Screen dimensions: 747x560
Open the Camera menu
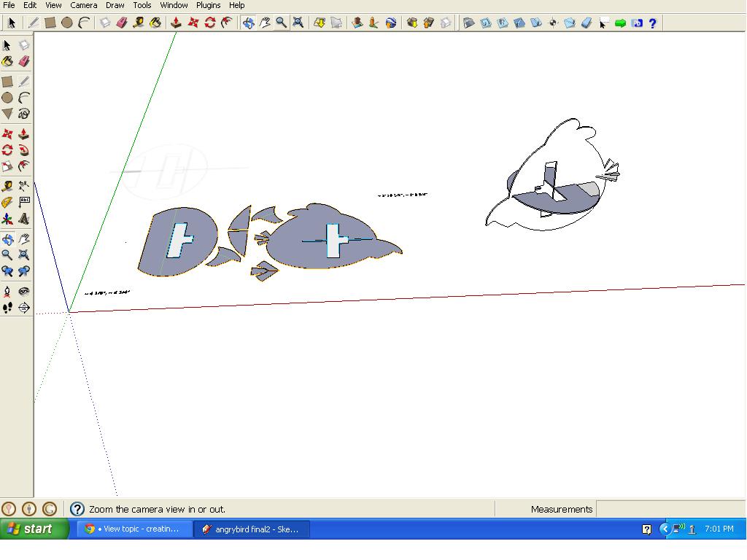[83, 5]
